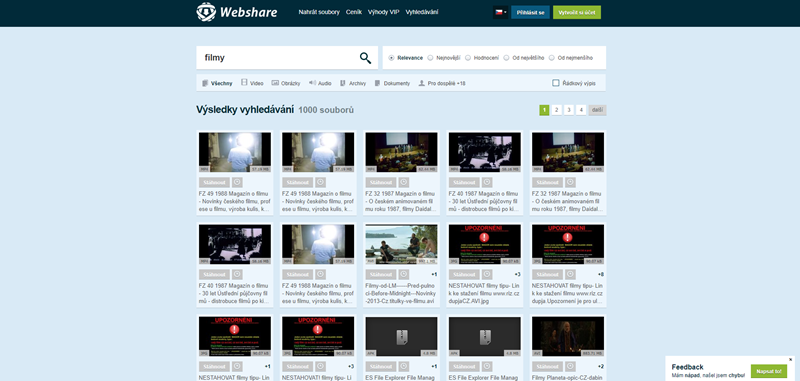The image size is (800, 381).
Task: Enable the Řádkový výpis checkbox
Action: (x=556, y=83)
